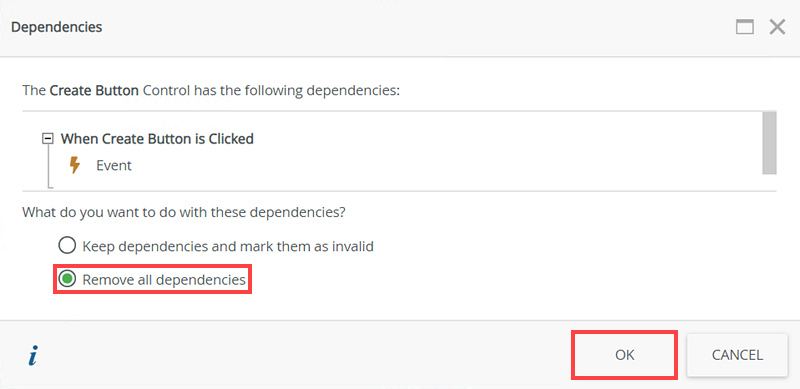The image size is (800, 389).
Task: Click the tree connector line below Event
Action: (48, 176)
